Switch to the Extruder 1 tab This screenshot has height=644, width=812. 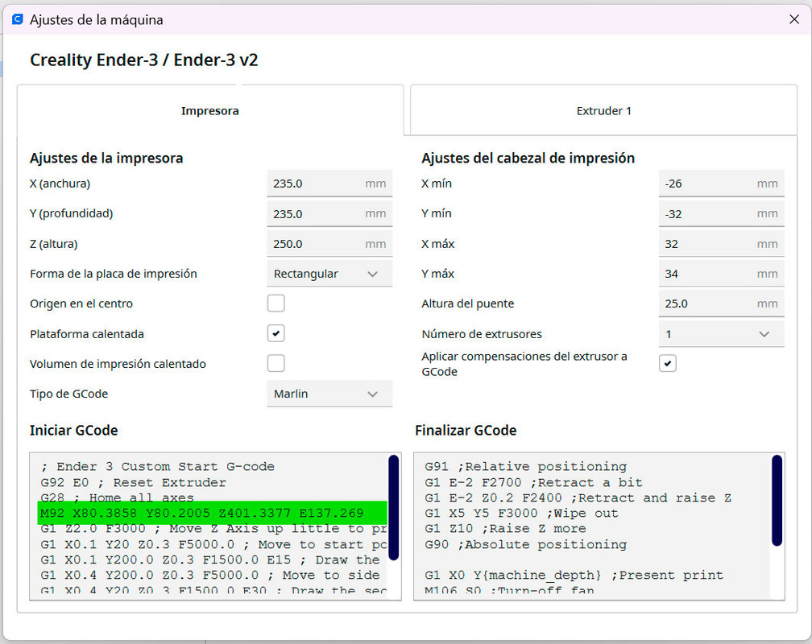(604, 111)
